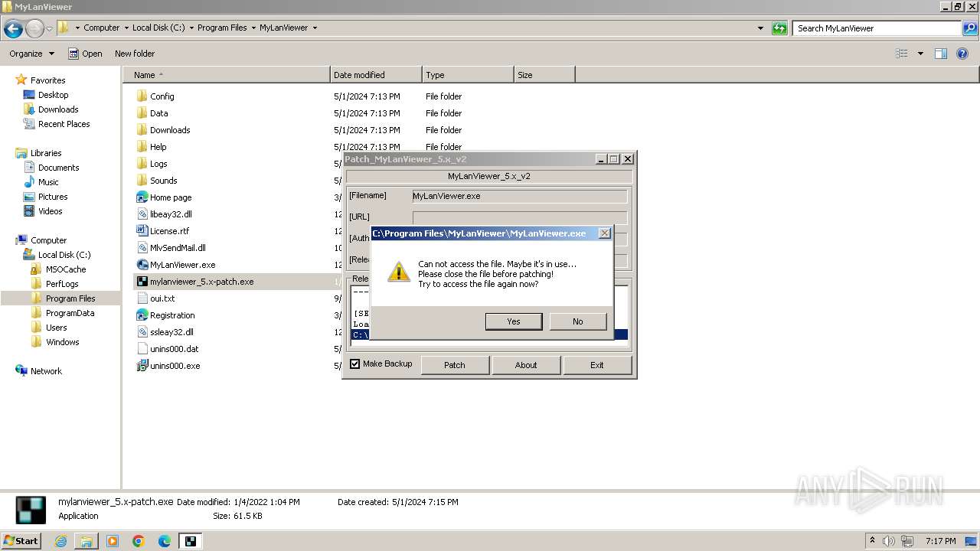
Task: Click the Forward navigation arrow
Action: click(34, 28)
